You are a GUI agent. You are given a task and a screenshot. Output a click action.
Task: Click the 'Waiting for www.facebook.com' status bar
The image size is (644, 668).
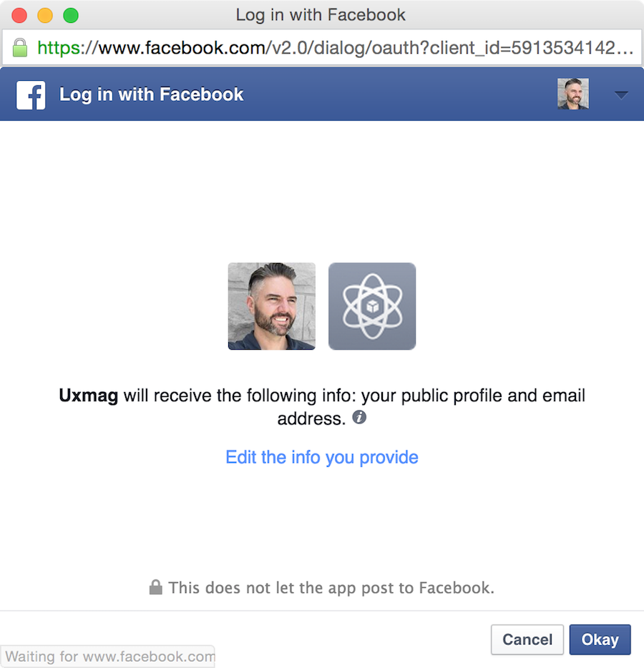tap(107, 656)
